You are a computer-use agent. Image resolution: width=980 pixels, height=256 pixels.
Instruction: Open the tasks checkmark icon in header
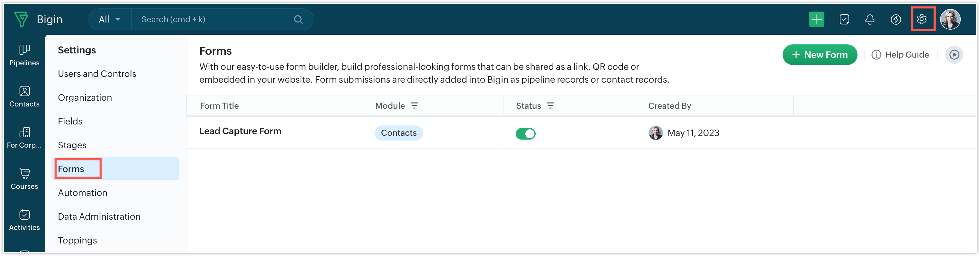[844, 19]
